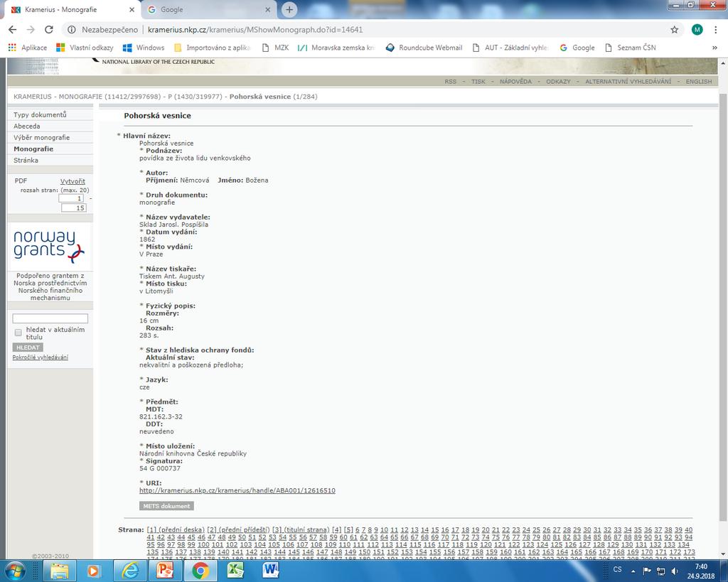Reload the Kramerius page

(49, 30)
